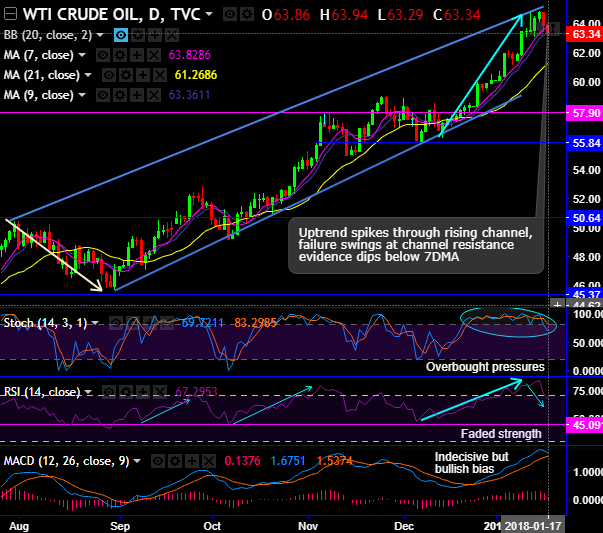Remove the MACD indicator with X icon
The height and width of the screenshot is (533, 603).
[209, 461]
